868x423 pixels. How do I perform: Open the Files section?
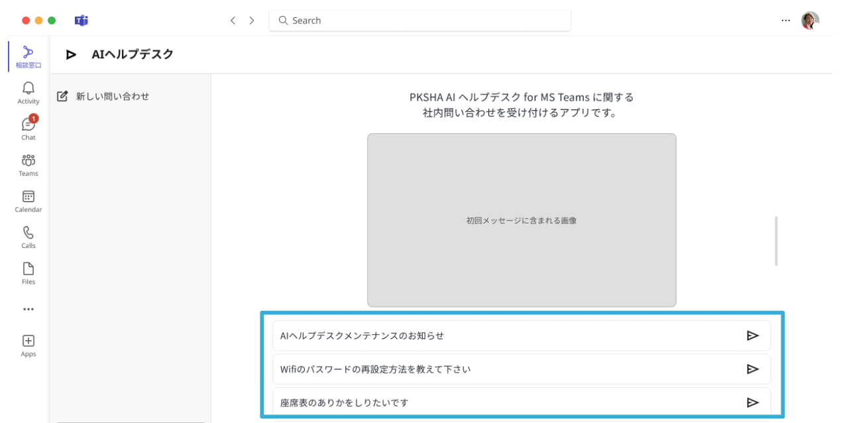tap(28, 272)
